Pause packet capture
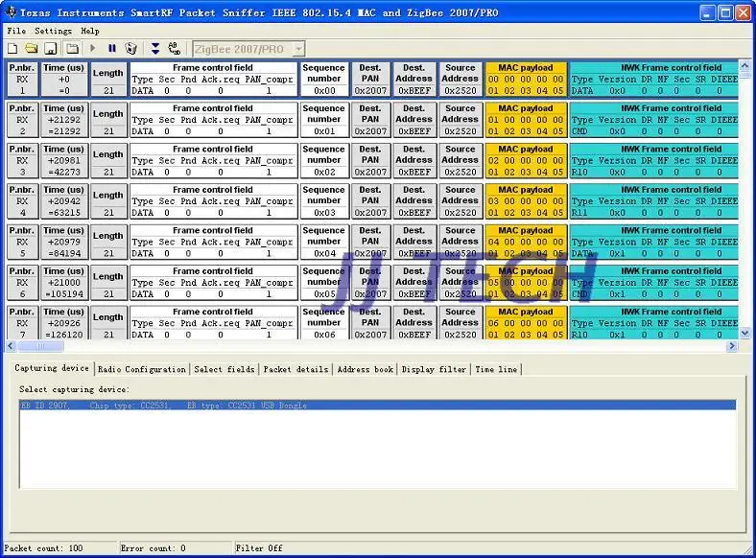This screenshot has height=558, width=756. pos(112,48)
